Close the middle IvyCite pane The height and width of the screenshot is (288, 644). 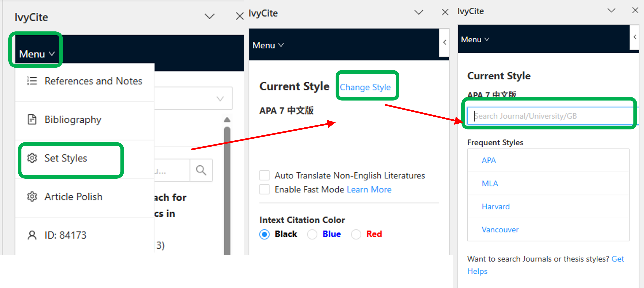pyautogui.click(x=445, y=12)
